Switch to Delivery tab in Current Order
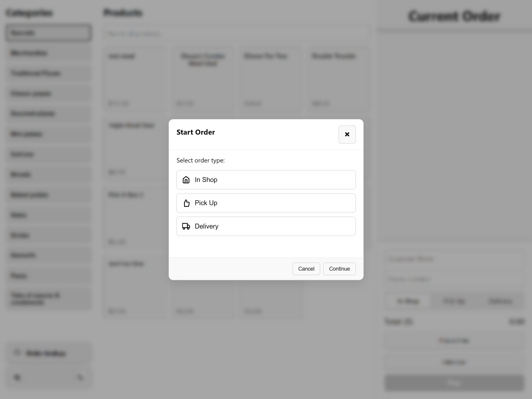Viewport: 532px width, 399px height. point(500,301)
